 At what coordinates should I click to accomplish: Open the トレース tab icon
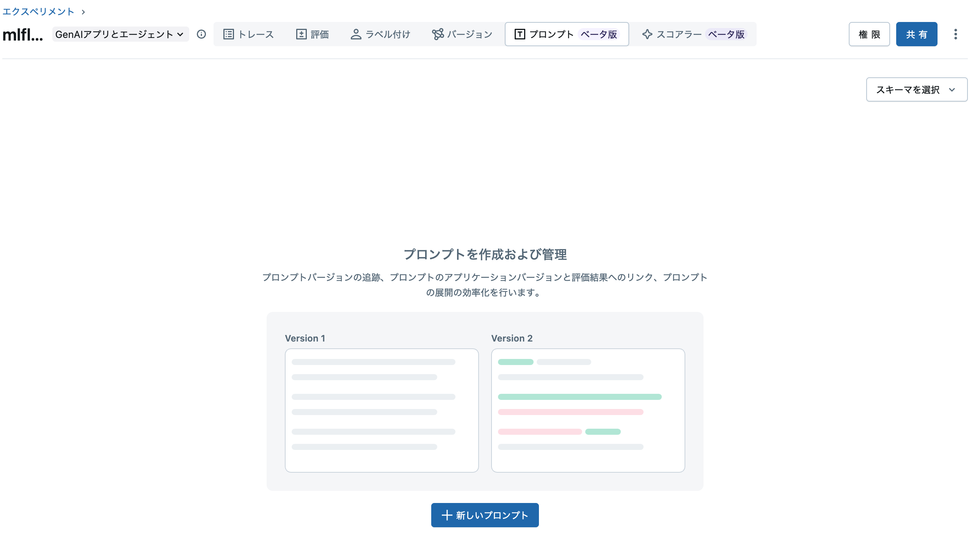(229, 34)
